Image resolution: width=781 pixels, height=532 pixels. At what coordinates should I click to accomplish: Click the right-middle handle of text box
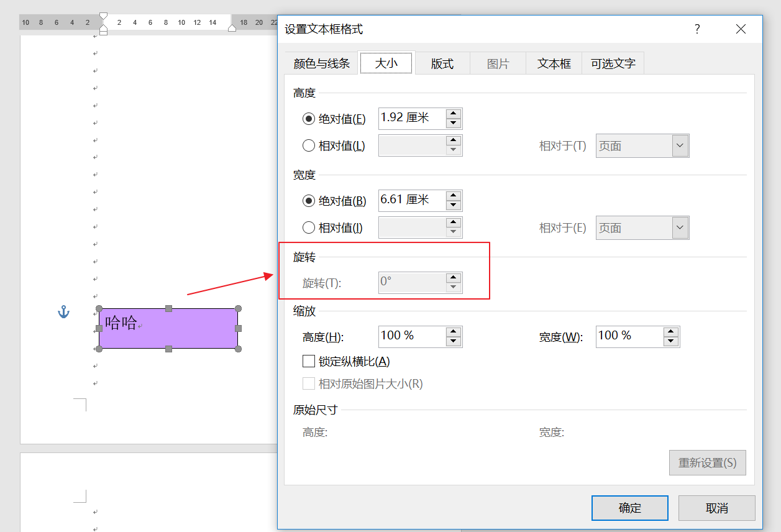point(238,328)
